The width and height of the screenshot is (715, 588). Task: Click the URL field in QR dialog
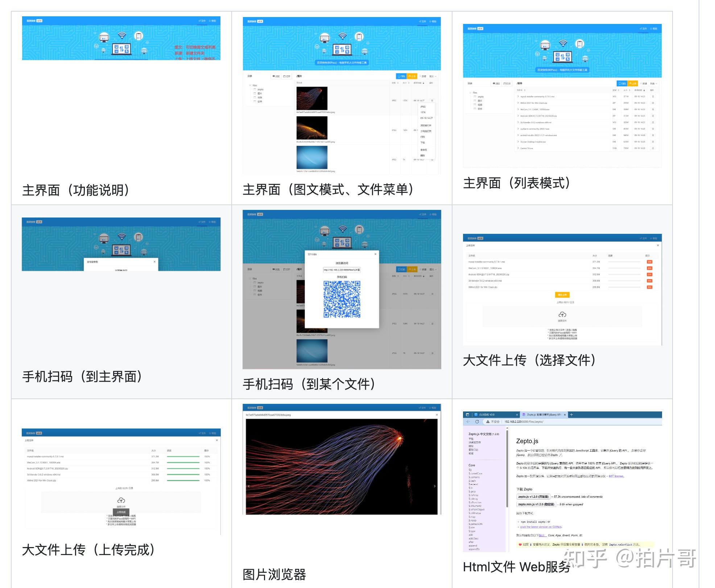coord(342,270)
